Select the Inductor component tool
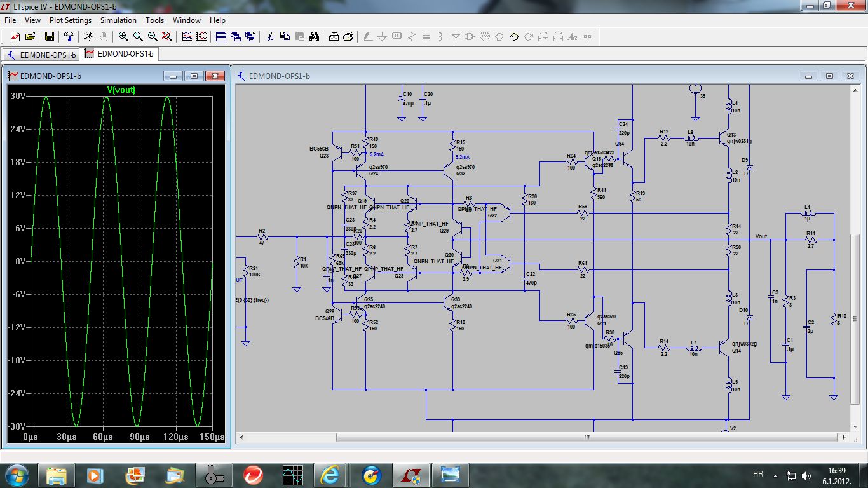This screenshot has width=868, height=488. click(440, 37)
